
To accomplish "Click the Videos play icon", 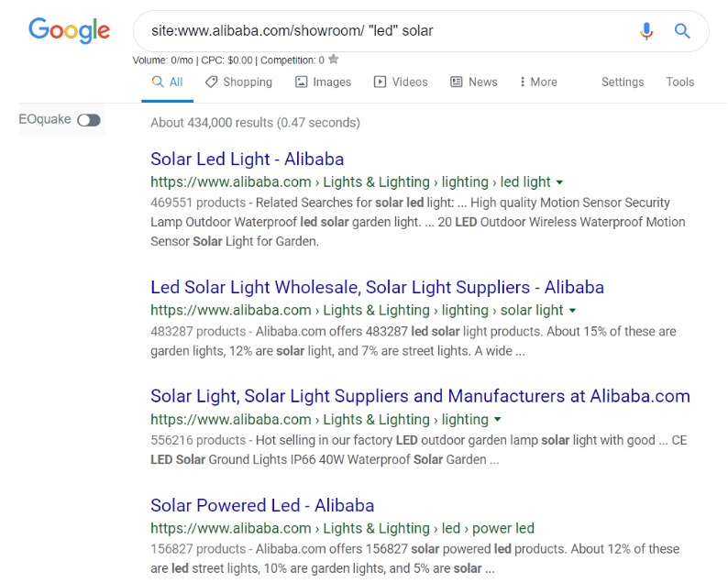I will pyautogui.click(x=380, y=82).
